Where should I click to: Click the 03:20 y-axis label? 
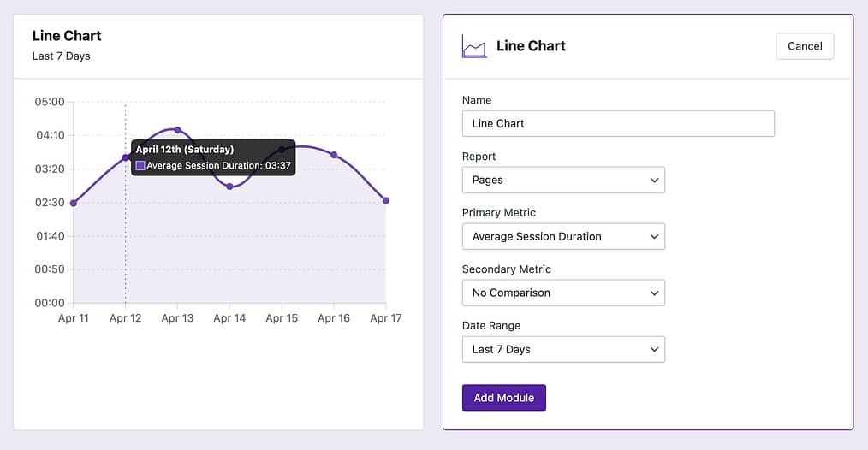tap(50, 169)
